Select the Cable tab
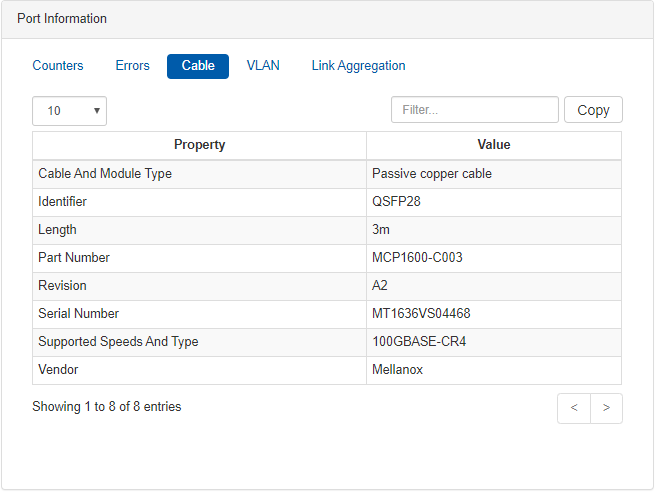This screenshot has height=492, width=657. coord(198,66)
